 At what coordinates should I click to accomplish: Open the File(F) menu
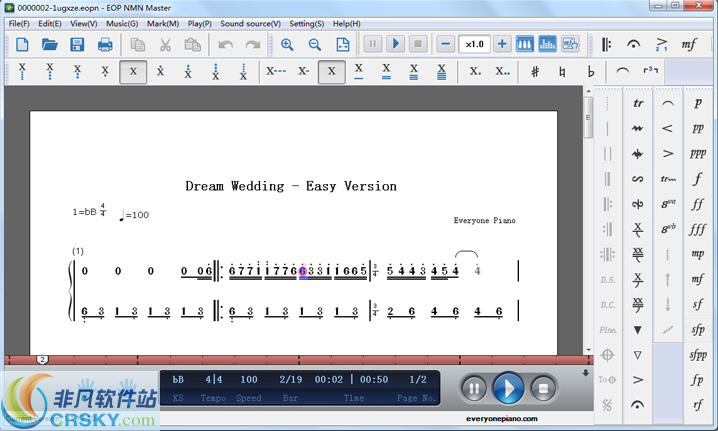(x=19, y=23)
